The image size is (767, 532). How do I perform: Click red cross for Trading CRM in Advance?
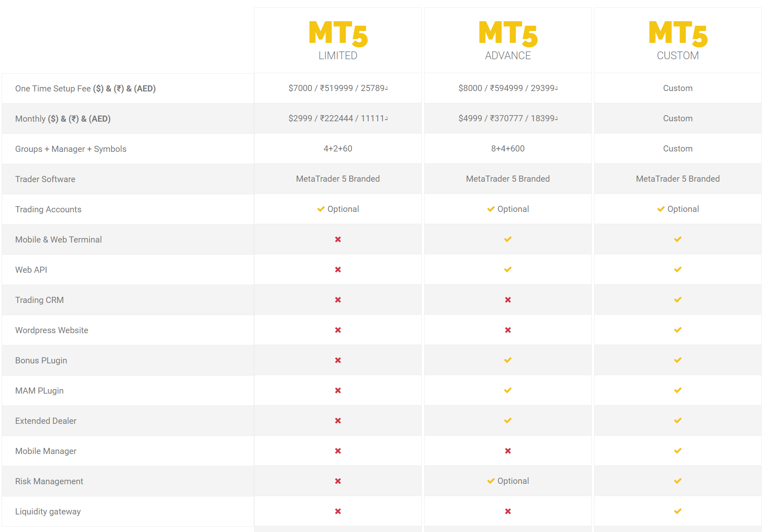coord(508,300)
